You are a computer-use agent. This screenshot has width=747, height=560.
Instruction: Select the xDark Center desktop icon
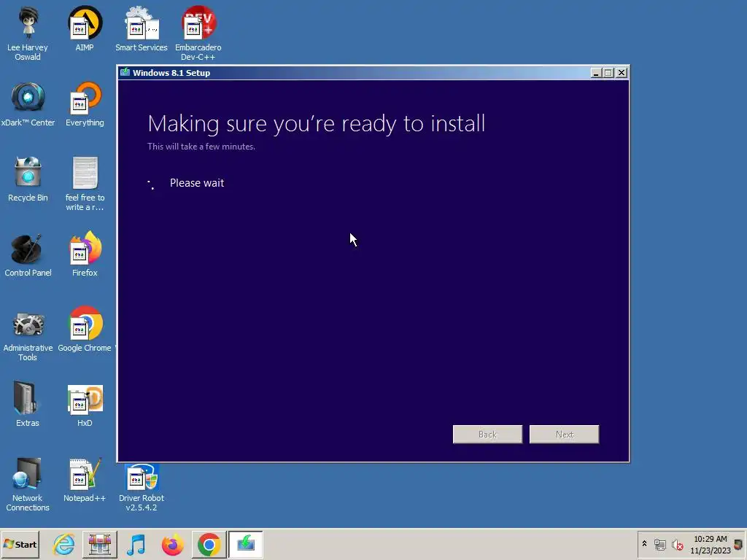[28, 104]
